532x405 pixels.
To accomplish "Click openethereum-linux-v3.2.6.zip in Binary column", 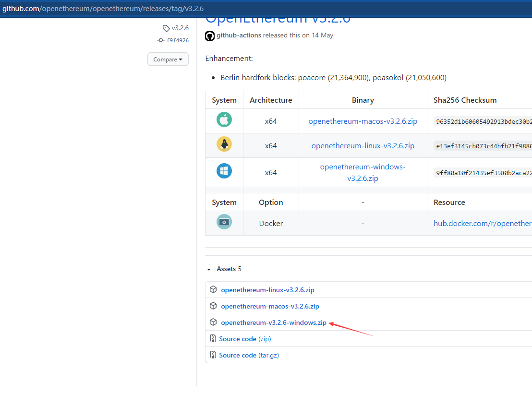I will (x=363, y=146).
